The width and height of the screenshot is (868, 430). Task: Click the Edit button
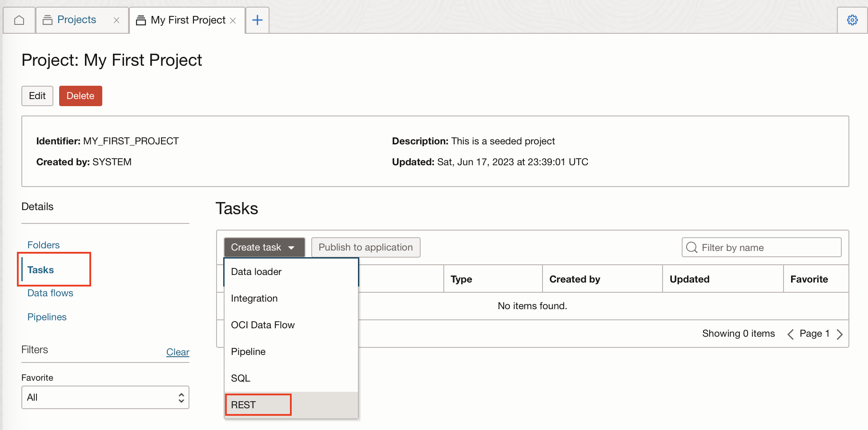click(x=37, y=96)
